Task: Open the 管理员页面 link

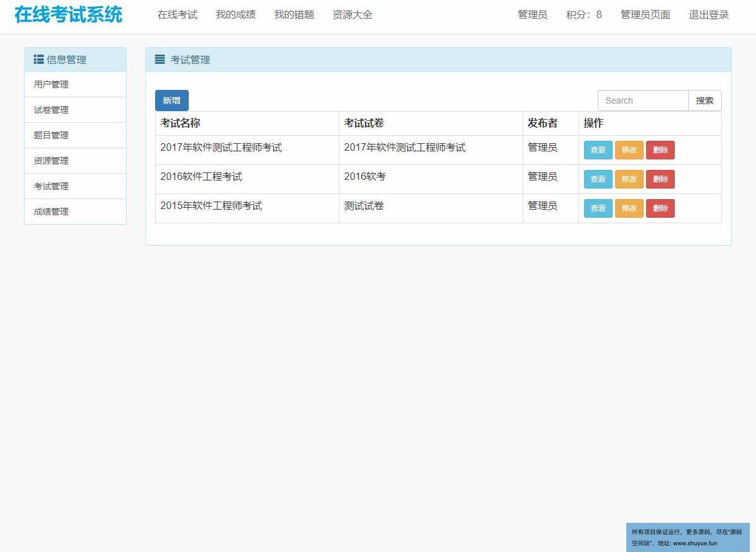Action: [646, 15]
